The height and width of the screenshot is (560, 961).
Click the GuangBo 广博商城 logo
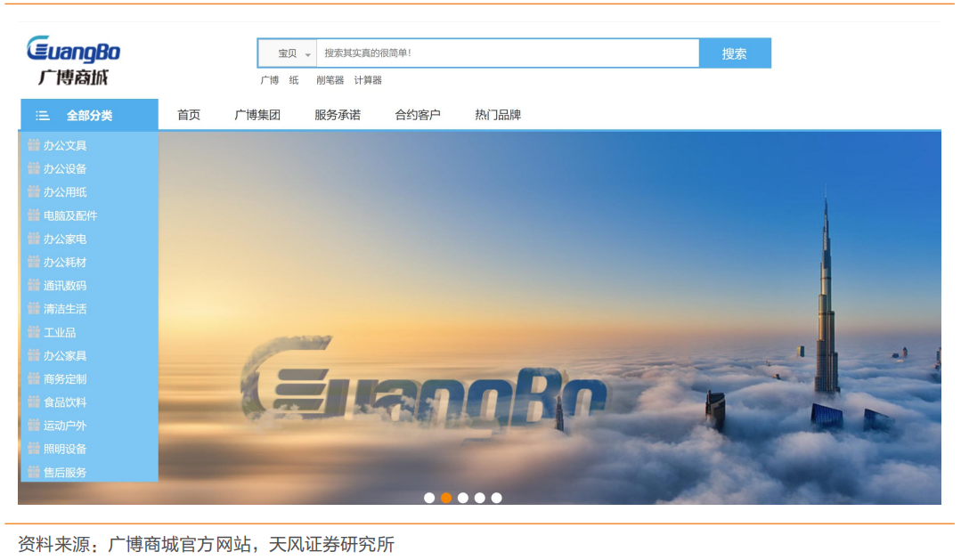[73, 60]
